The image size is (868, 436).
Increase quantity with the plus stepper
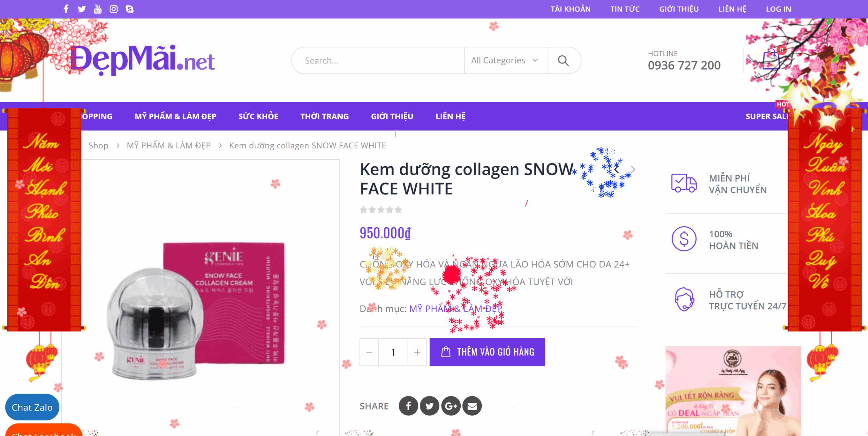click(417, 352)
